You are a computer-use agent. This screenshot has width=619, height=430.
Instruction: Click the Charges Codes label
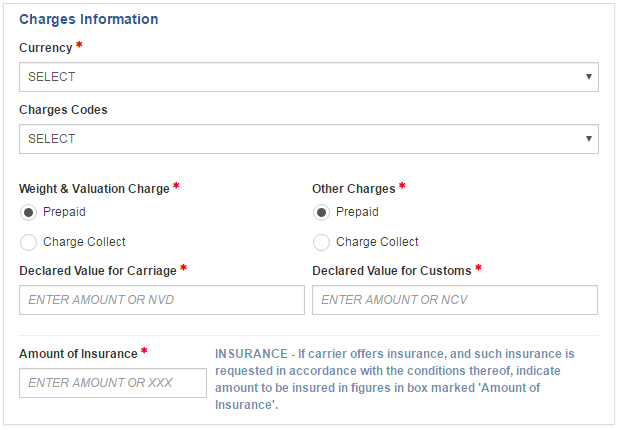(63, 110)
